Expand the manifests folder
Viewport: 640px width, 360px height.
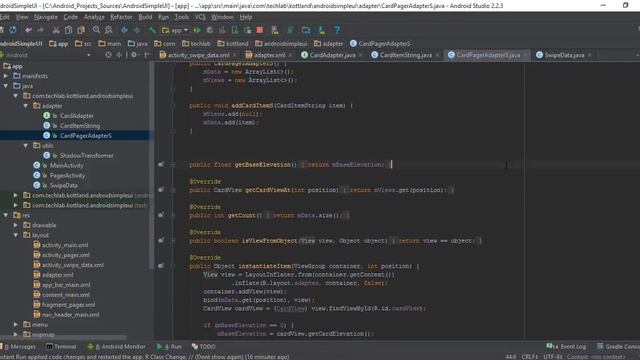(x=6, y=76)
